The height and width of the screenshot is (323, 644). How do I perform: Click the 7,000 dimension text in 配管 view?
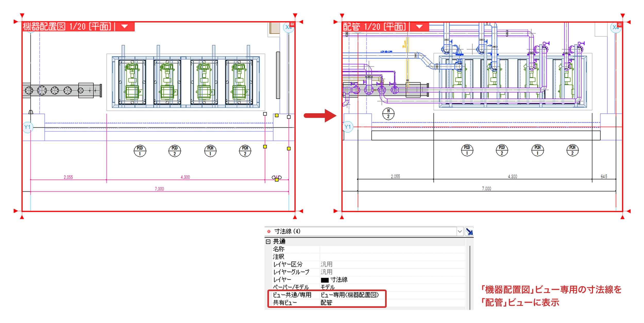click(x=486, y=189)
